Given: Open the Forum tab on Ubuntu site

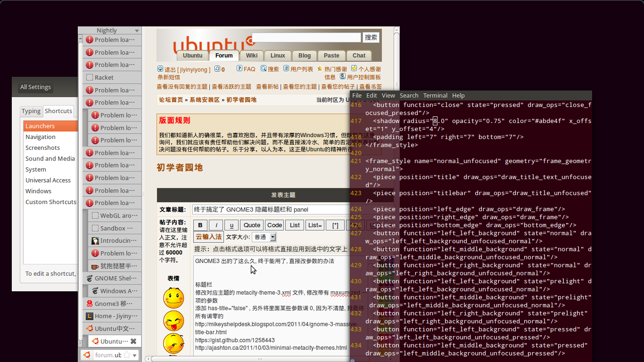Looking at the screenshot, I should [224, 56].
